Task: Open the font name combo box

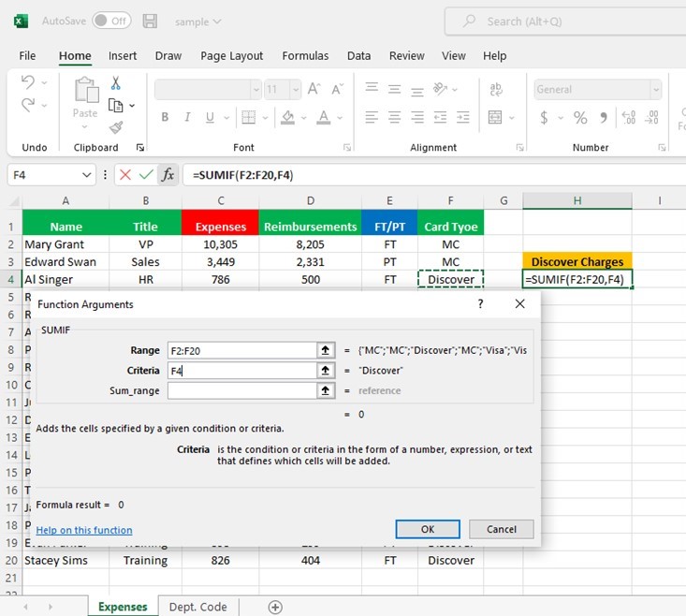Action: coord(208,90)
